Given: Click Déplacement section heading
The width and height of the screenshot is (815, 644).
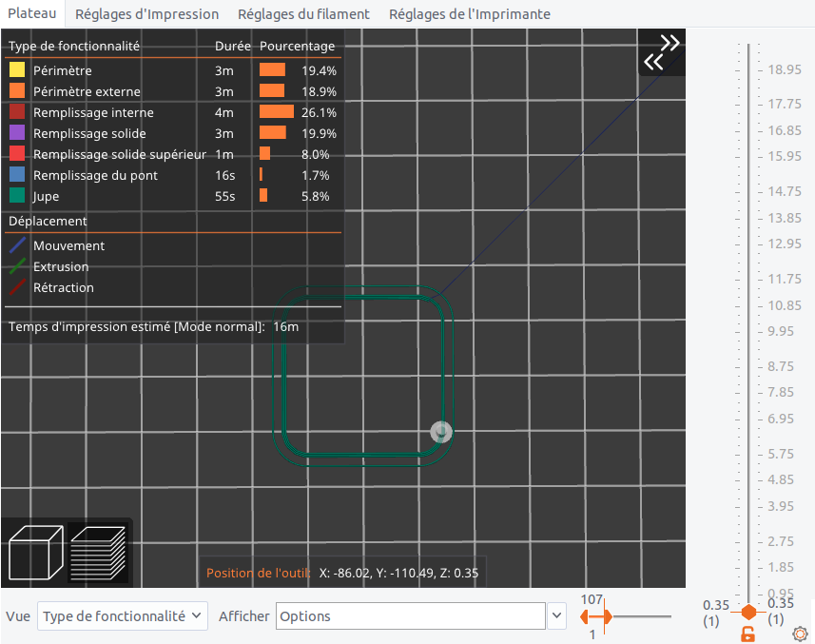Looking at the screenshot, I should tap(48, 221).
